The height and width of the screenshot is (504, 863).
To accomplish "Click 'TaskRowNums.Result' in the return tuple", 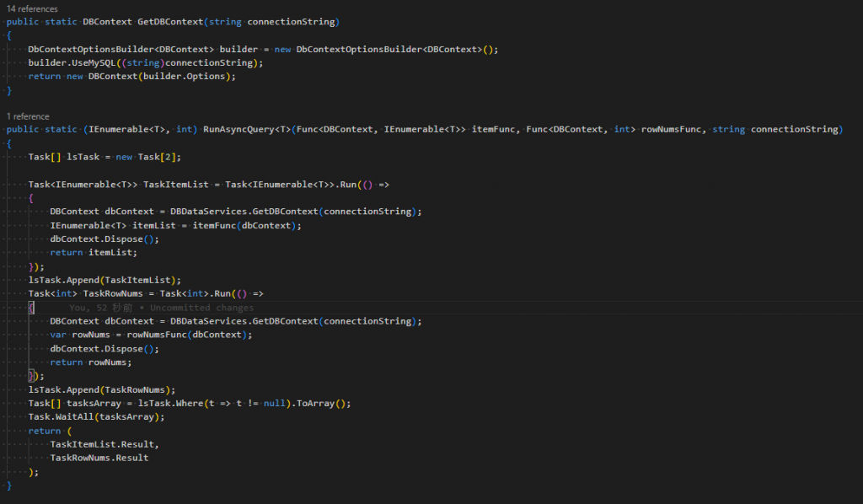I will 99,458.
